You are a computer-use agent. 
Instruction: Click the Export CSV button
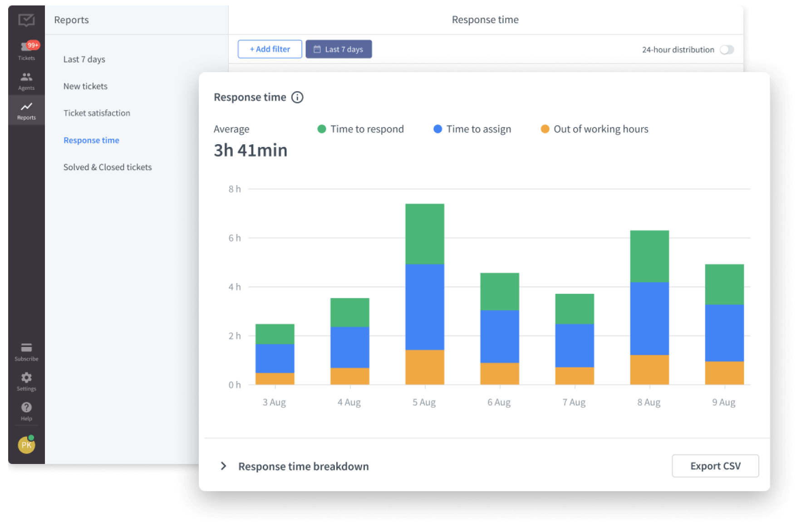point(715,466)
